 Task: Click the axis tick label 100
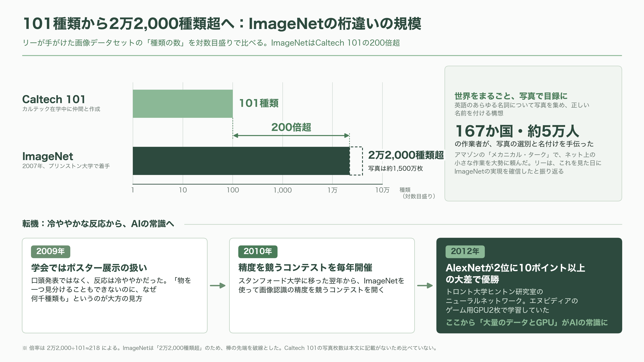[x=233, y=190]
